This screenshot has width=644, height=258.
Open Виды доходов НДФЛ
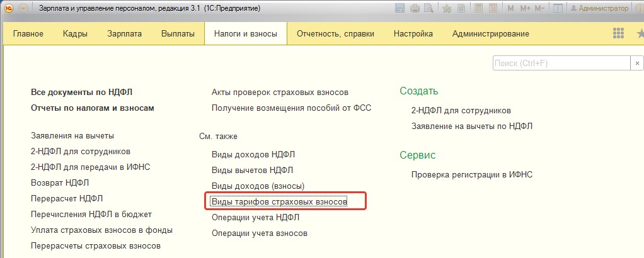tap(253, 155)
